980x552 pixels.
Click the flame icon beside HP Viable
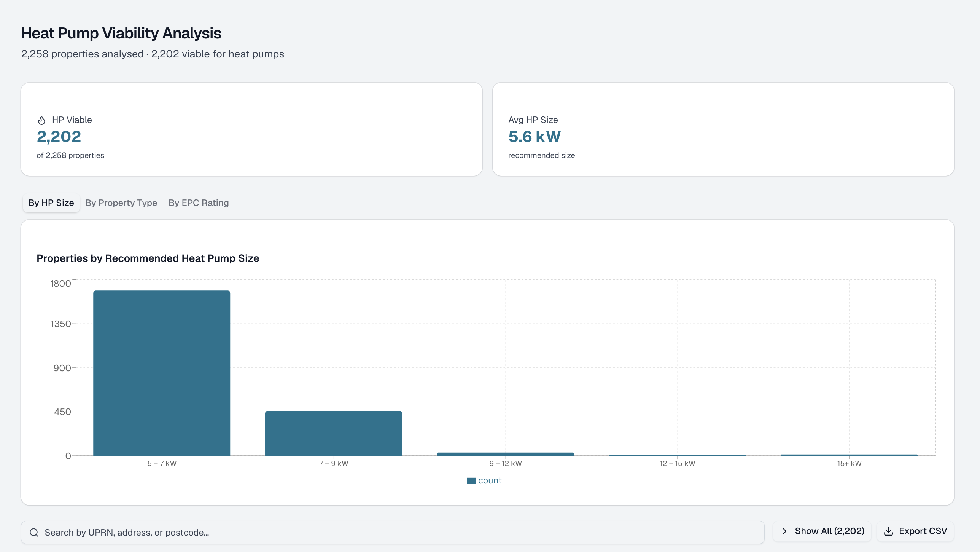[x=42, y=120]
